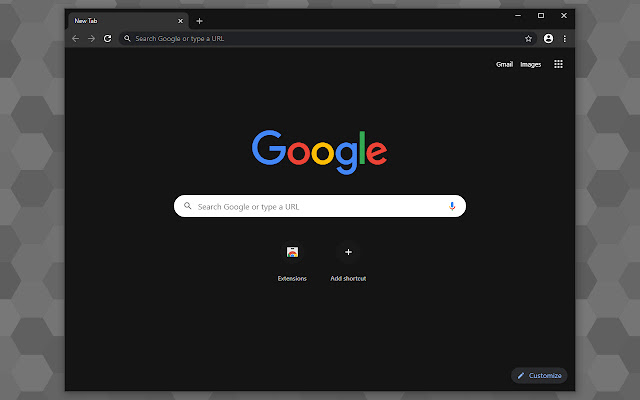
Task: Maximize the Chrome window
Action: pyautogui.click(x=541, y=16)
